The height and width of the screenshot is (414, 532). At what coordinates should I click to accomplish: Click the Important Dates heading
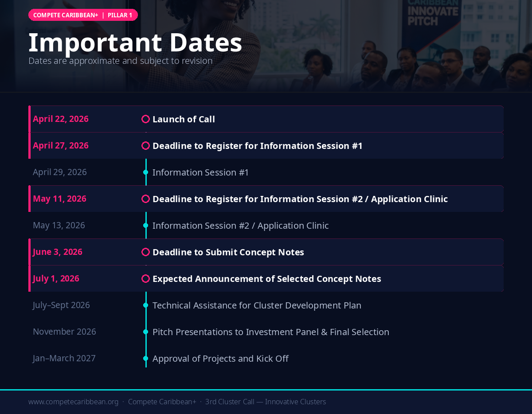pyautogui.click(x=135, y=43)
